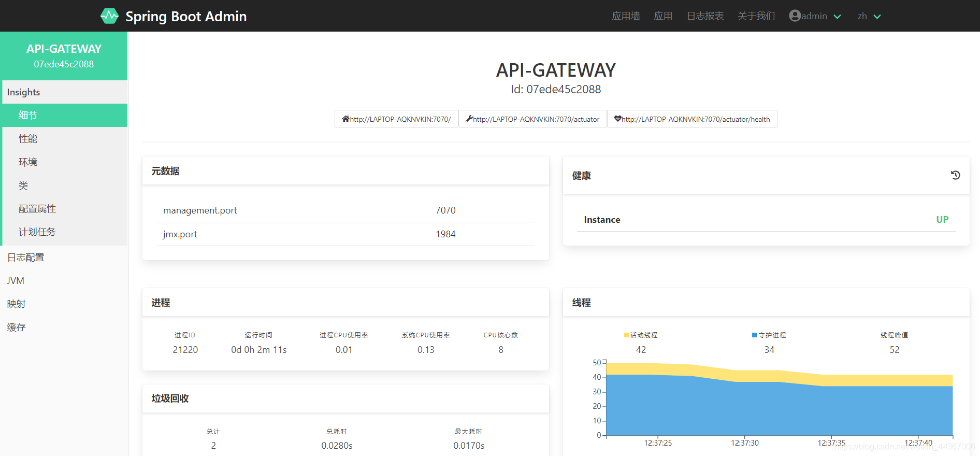Image resolution: width=980 pixels, height=456 pixels.
Task: Click the Instance health row
Action: click(x=766, y=220)
